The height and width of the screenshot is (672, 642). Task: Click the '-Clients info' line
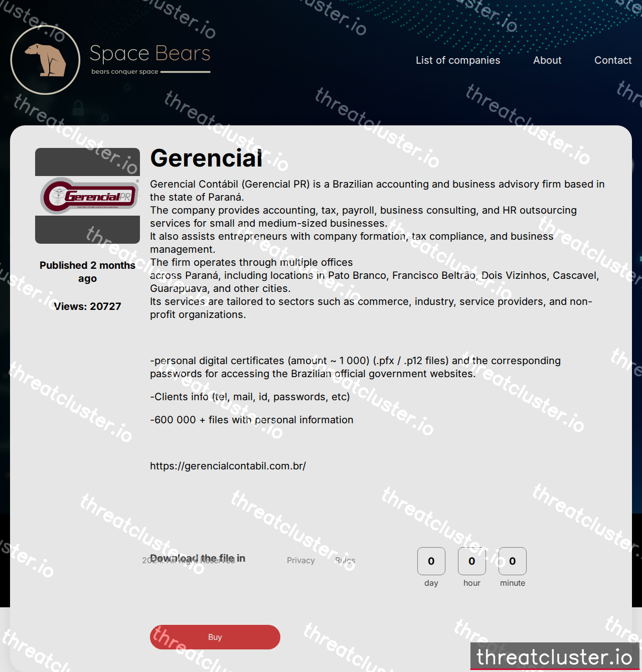pyautogui.click(x=250, y=397)
